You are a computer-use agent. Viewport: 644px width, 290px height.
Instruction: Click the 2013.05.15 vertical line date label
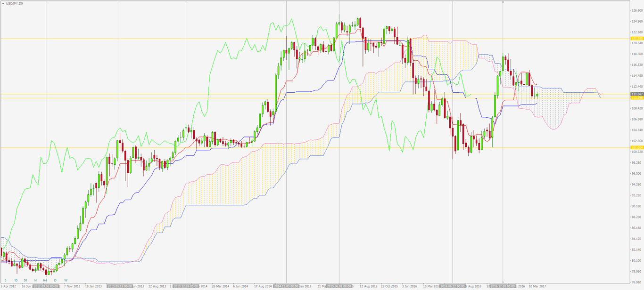pos(120,286)
